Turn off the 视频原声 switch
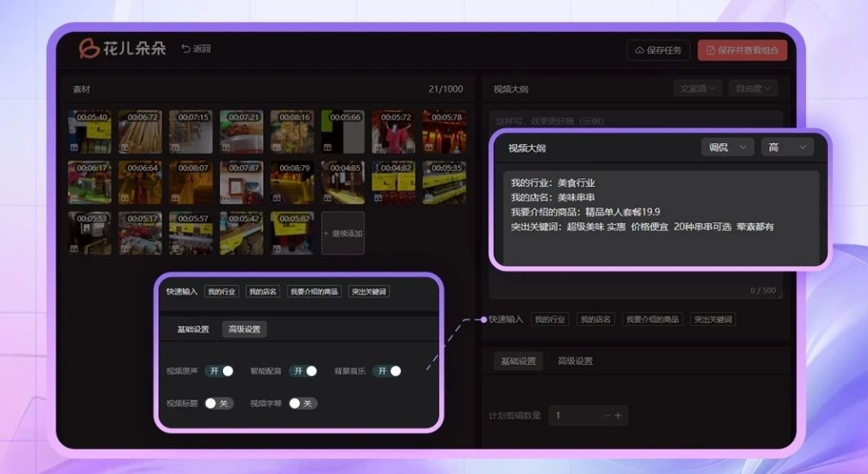The height and width of the screenshot is (474, 868). click(219, 371)
